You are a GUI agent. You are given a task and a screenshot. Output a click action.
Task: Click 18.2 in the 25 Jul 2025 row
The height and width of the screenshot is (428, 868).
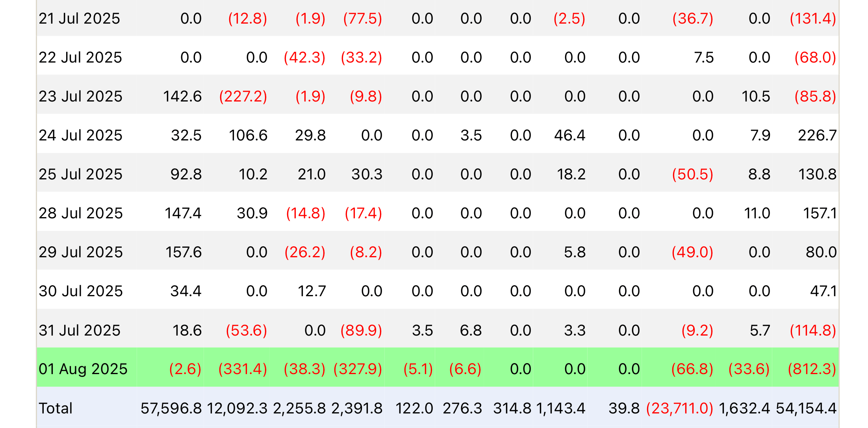(571, 174)
